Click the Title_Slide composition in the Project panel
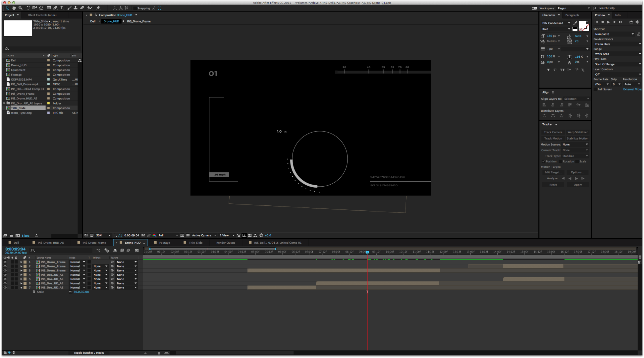Screen dimensions: 644x358 18,108
